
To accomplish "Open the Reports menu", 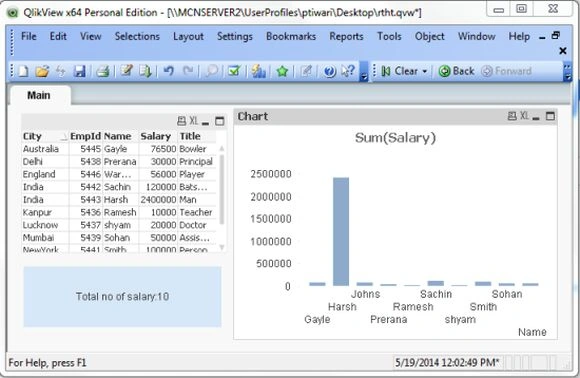I will 346,36.
